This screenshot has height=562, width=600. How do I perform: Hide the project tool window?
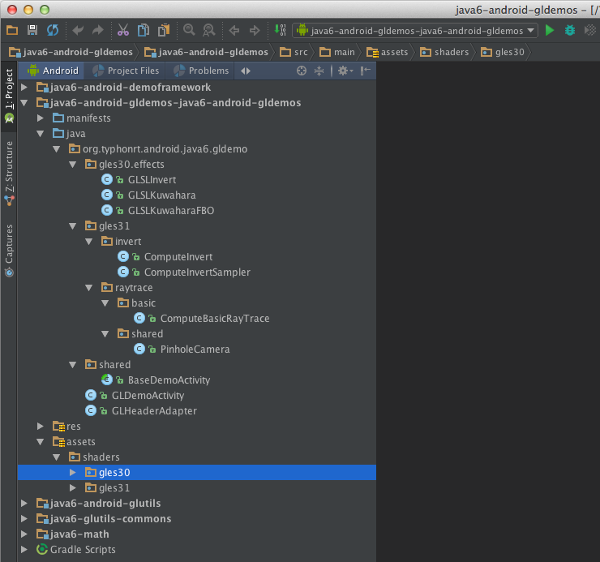pyautogui.click(x=365, y=71)
